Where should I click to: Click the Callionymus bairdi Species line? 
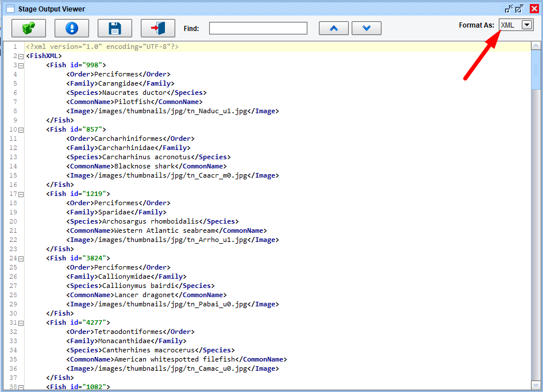pyautogui.click(x=140, y=286)
